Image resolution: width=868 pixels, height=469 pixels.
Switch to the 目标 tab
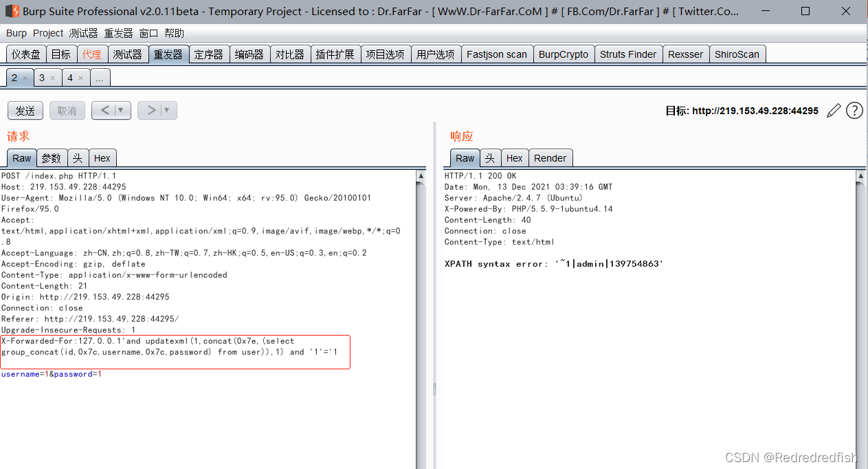coord(60,54)
